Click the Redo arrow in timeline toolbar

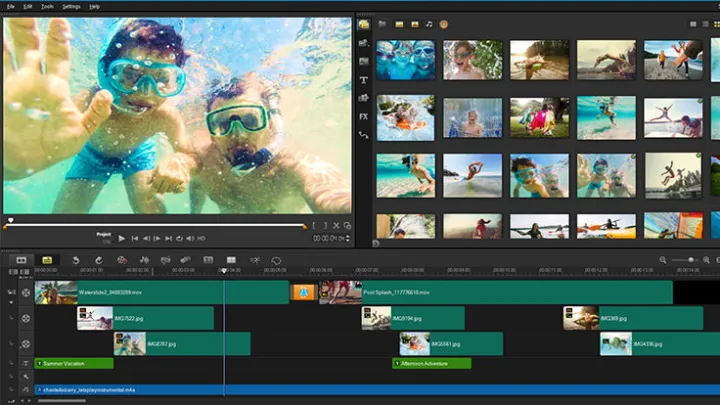point(98,260)
